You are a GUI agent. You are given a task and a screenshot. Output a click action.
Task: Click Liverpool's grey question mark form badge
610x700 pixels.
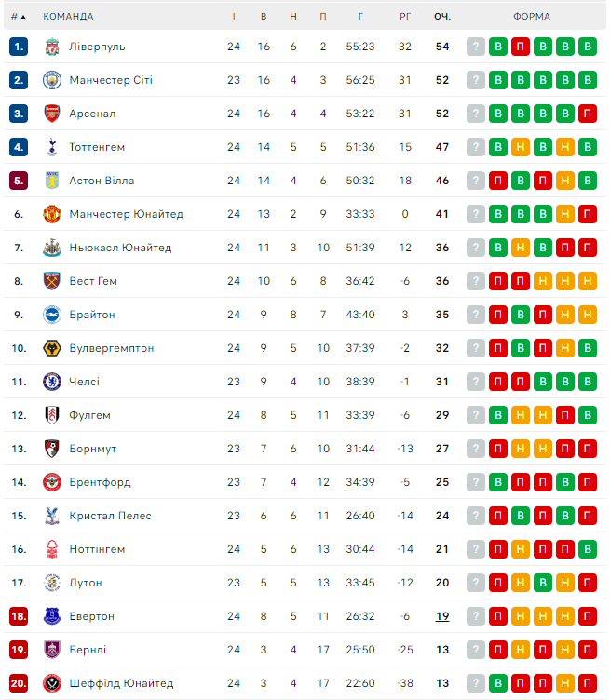[x=476, y=47]
